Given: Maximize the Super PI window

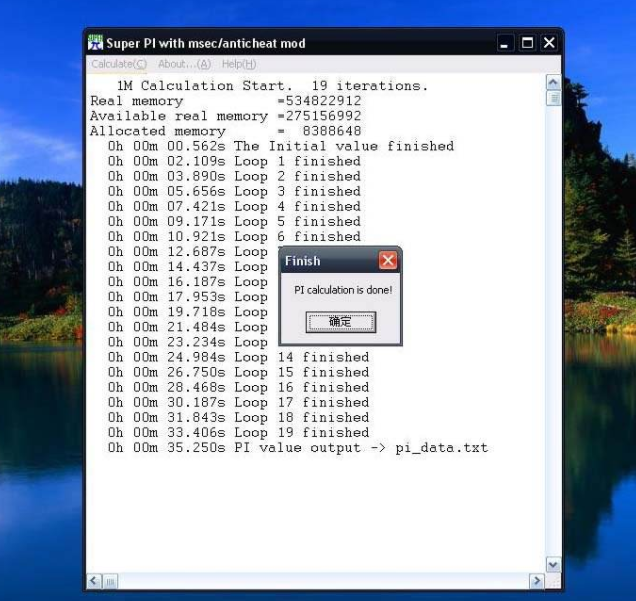Looking at the screenshot, I should pos(527,43).
